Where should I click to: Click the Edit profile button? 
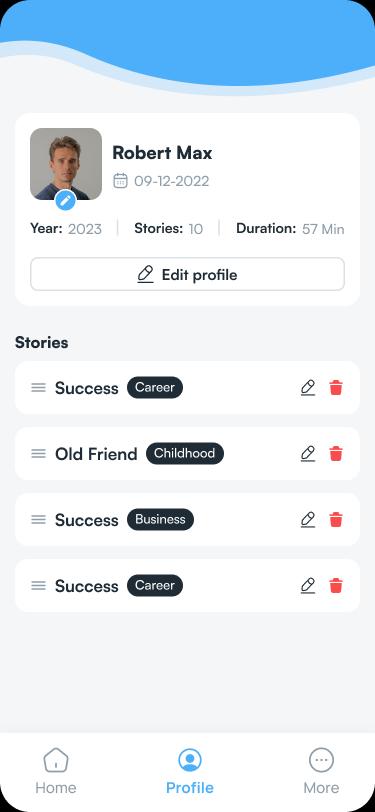pos(188,274)
